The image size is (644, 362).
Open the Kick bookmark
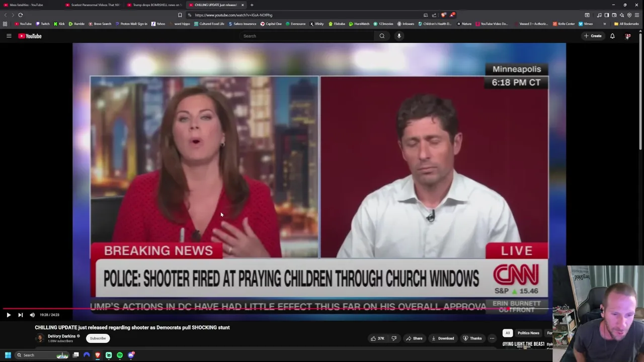pos(59,24)
